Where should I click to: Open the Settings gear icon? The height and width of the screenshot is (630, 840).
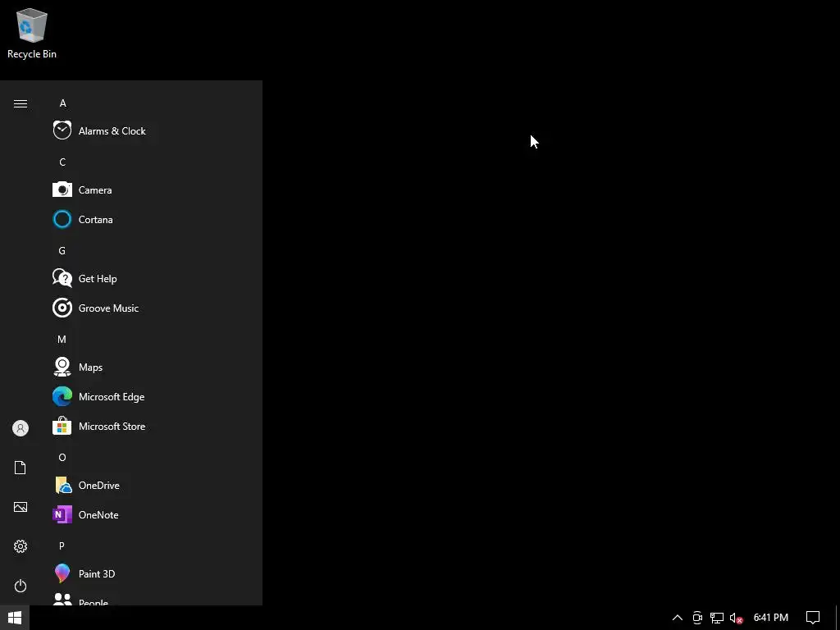click(21, 546)
